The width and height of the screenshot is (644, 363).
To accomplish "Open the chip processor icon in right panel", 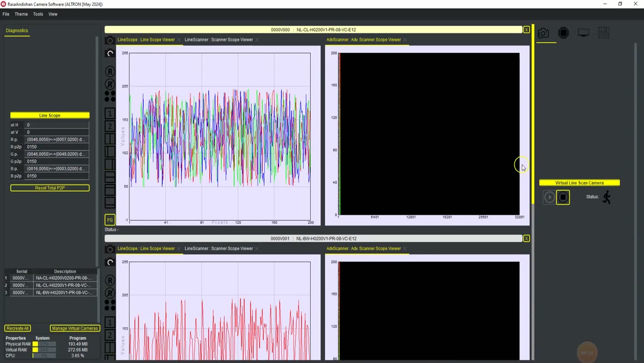I will (563, 33).
